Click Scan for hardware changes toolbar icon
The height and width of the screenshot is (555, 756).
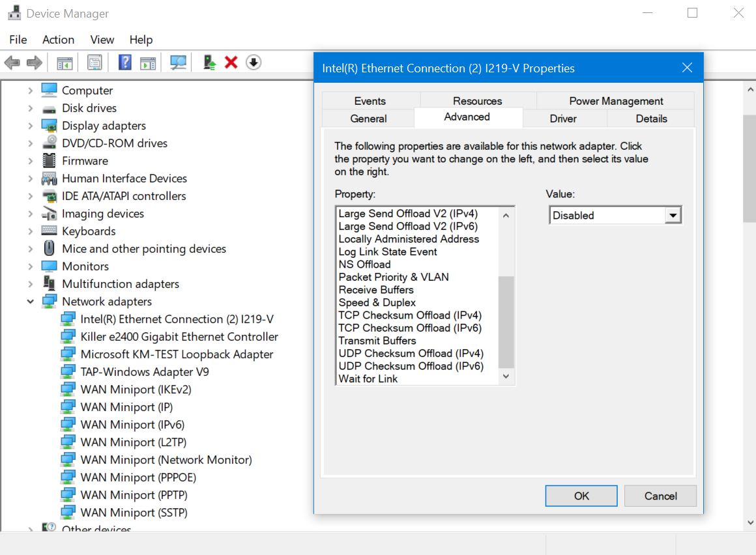[x=178, y=63]
